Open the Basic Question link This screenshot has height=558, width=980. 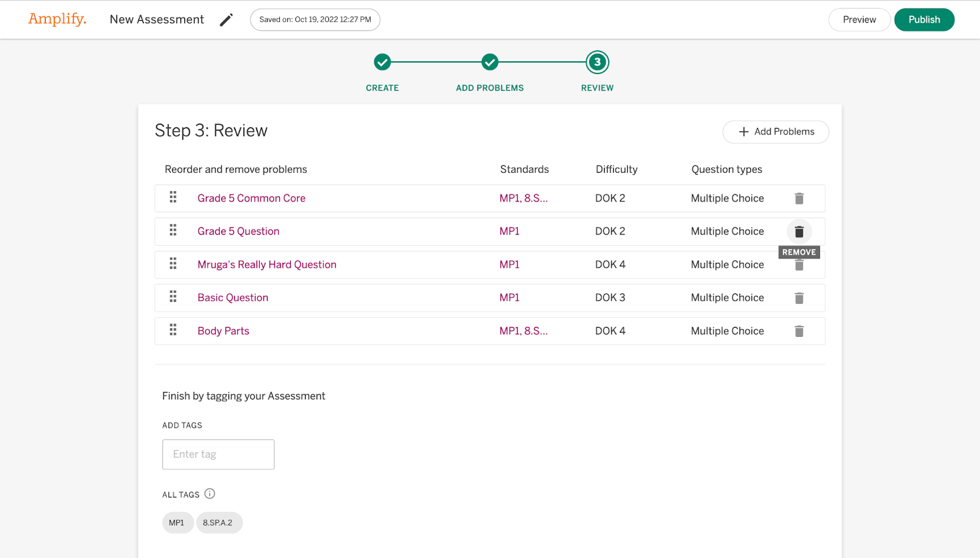pos(233,298)
